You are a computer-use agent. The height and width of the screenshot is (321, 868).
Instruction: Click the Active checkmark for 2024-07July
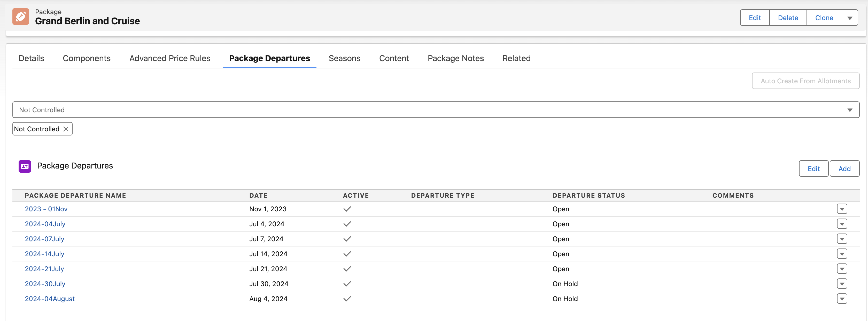(347, 239)
